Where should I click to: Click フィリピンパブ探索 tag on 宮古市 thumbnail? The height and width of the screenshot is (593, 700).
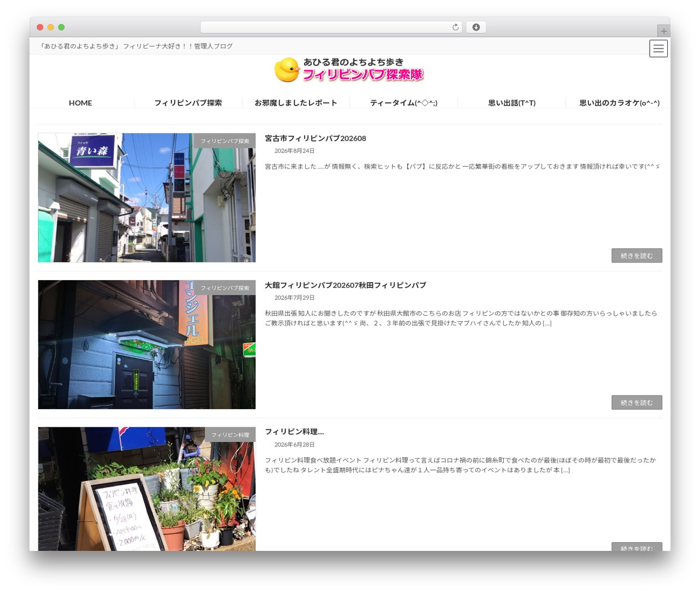(225, 141)
